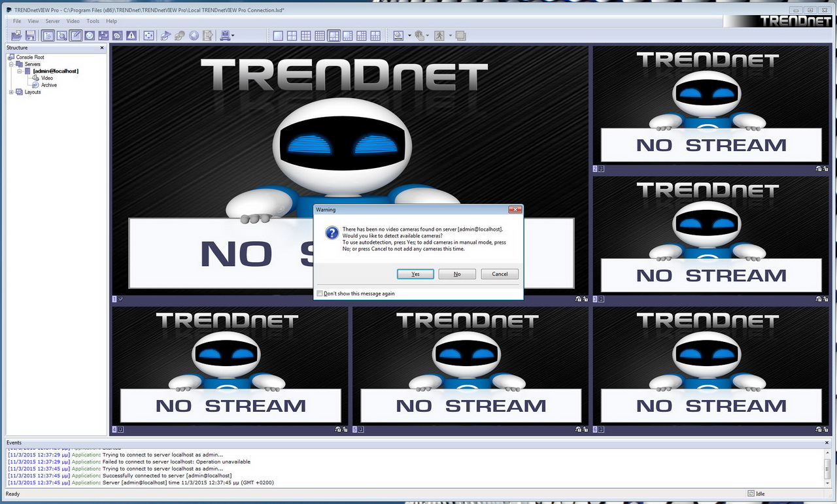837x504 pixels.
Task: Click the save floppy disk toolbar icon
Action: pyautogui.click(x=31, y=35)
